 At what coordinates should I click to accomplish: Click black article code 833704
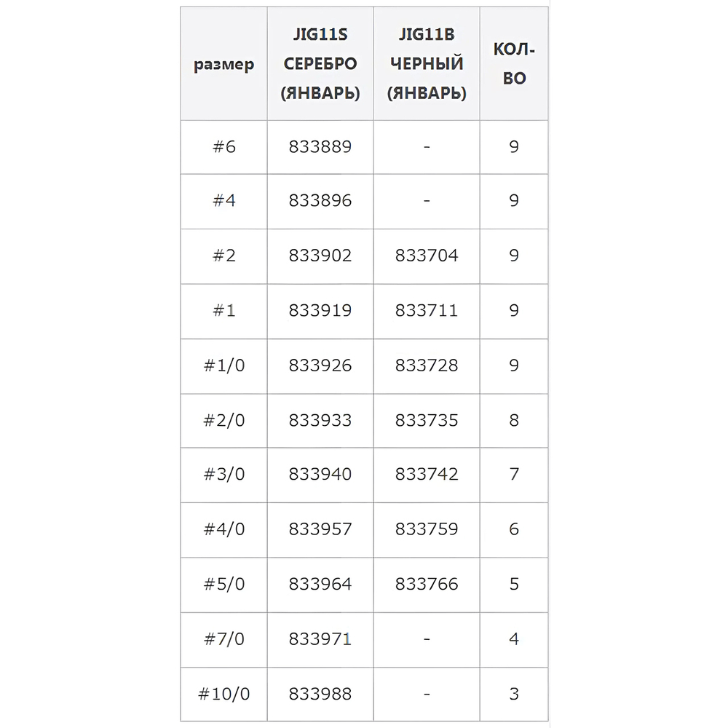(x=427, y=256)
